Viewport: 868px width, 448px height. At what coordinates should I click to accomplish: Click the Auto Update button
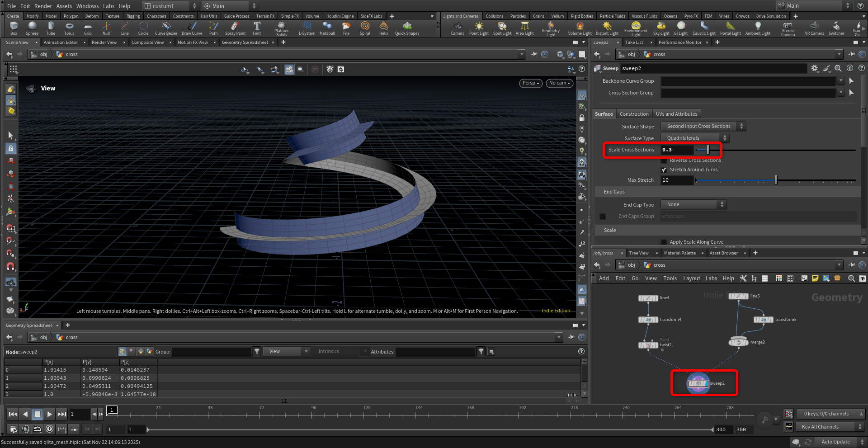pyautogui.click(x=835, y=442)
